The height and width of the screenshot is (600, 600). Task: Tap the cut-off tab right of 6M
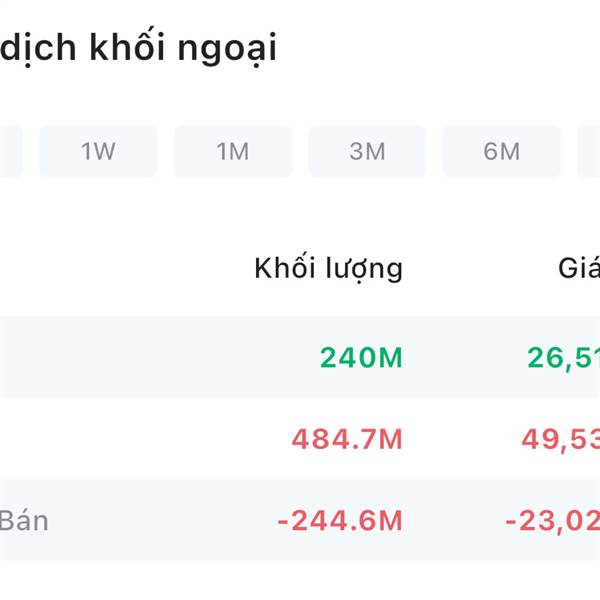(x=590, y=152)
